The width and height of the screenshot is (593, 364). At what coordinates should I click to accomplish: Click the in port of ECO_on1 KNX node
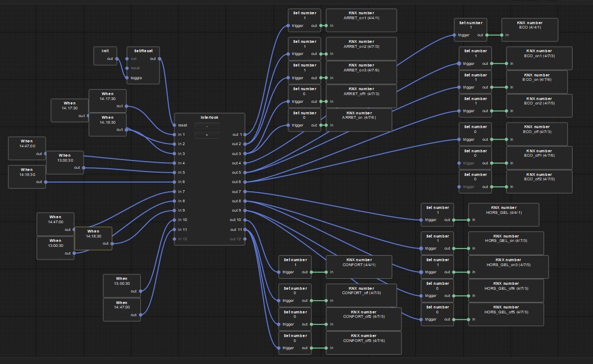[507, 64]
